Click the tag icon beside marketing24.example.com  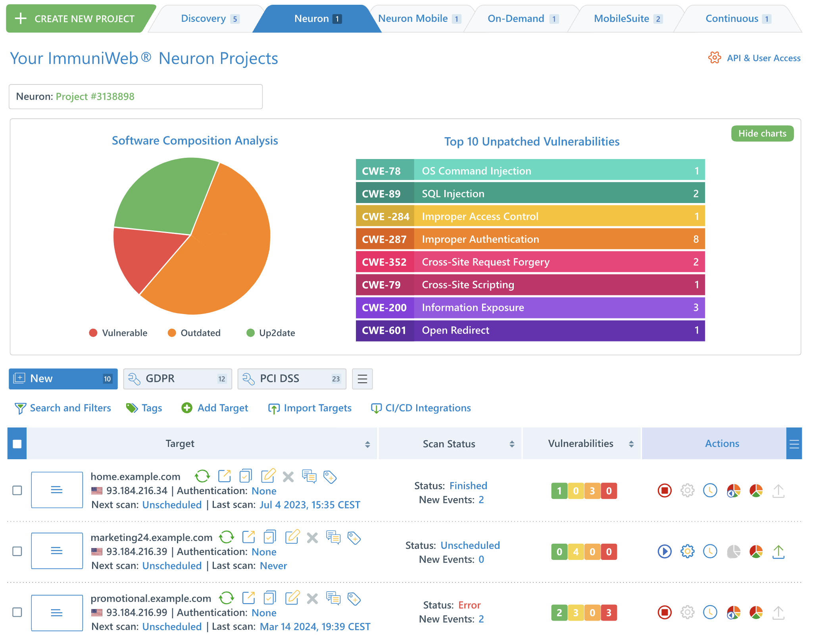pyautogui.click(x=354, y=538)
